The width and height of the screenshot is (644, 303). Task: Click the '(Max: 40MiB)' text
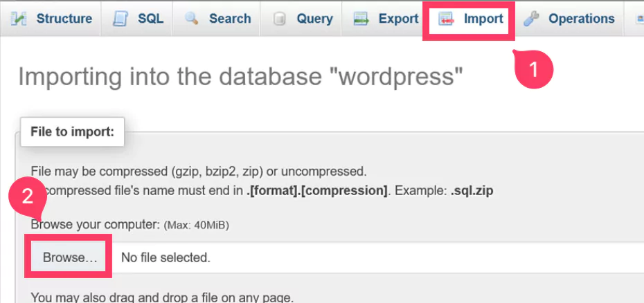click(197, 225)
